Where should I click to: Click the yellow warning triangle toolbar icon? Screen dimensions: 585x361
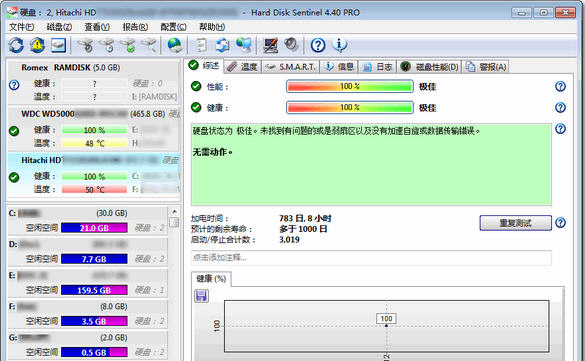[x=38, y=45]
